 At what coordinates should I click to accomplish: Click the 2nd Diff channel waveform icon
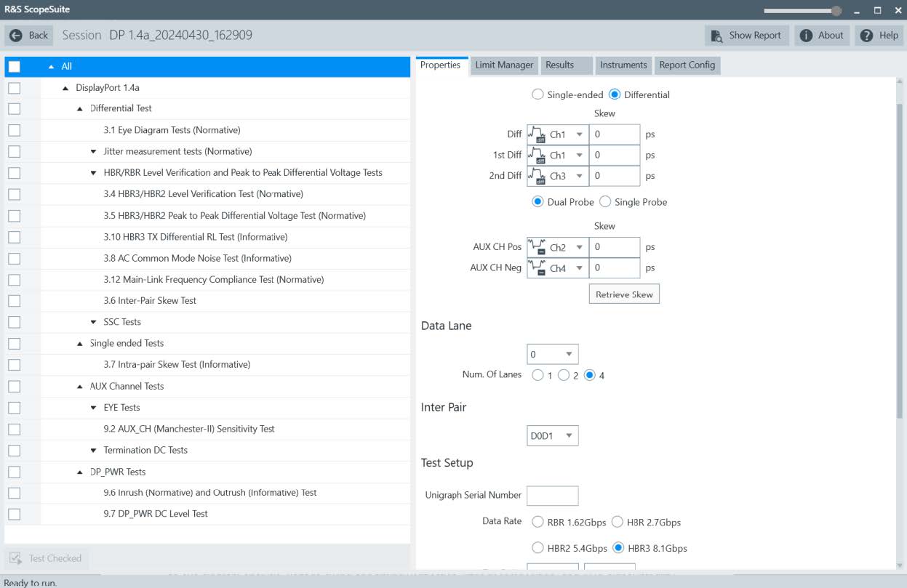click(x=536, y=176)
